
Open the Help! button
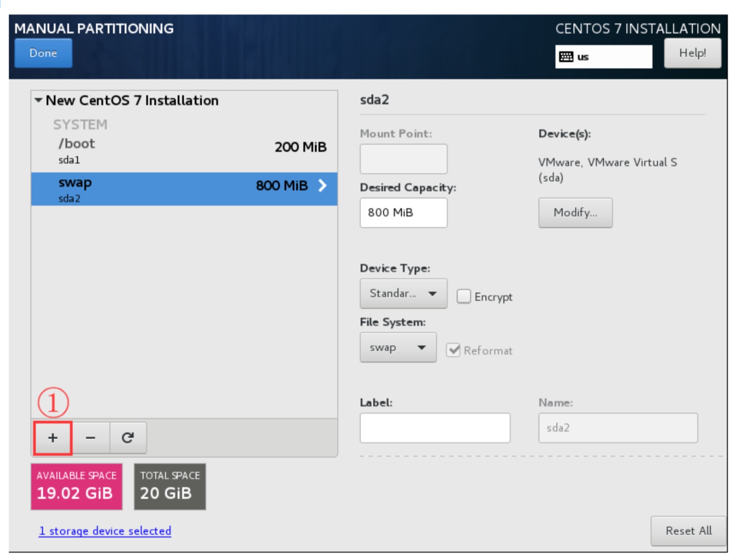coord(692,53)
